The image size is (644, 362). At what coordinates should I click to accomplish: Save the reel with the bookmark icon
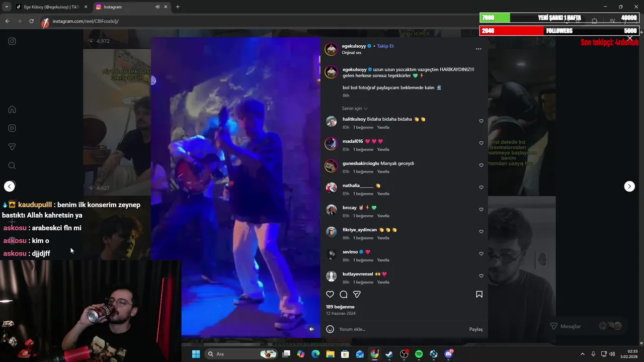[479, 294]
